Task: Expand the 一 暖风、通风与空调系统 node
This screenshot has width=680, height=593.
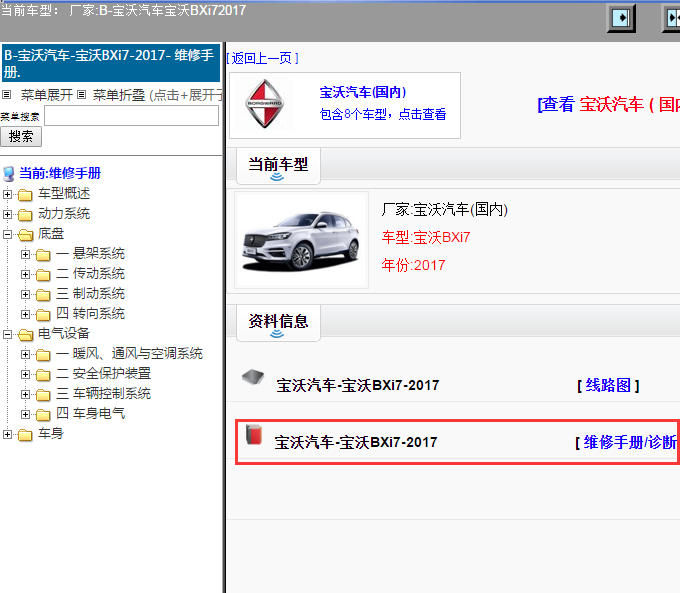Action: coord(25,354)
